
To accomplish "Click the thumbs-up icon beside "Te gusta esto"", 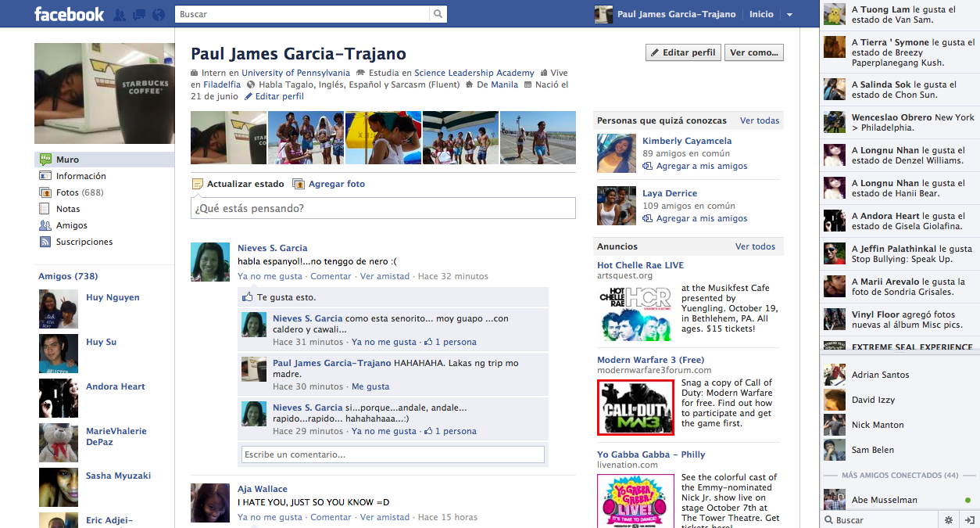I will (x=248, y=298).
